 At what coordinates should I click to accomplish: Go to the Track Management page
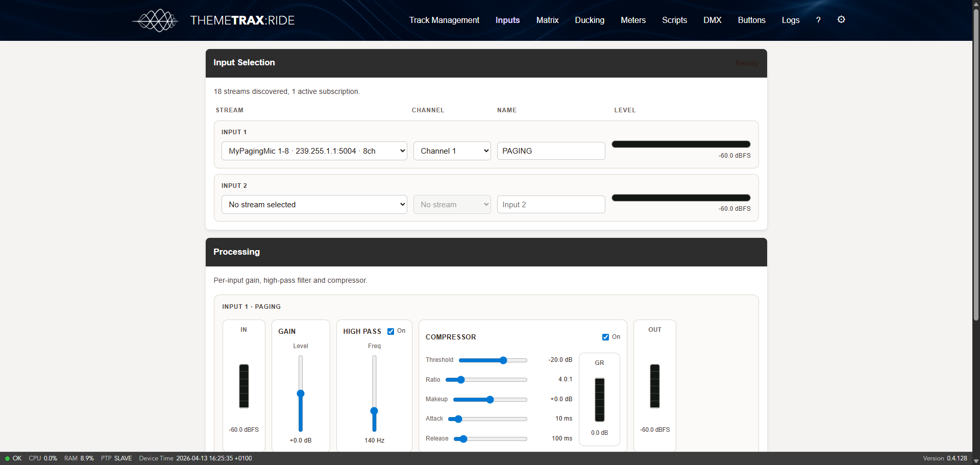[x=444, y=20]
